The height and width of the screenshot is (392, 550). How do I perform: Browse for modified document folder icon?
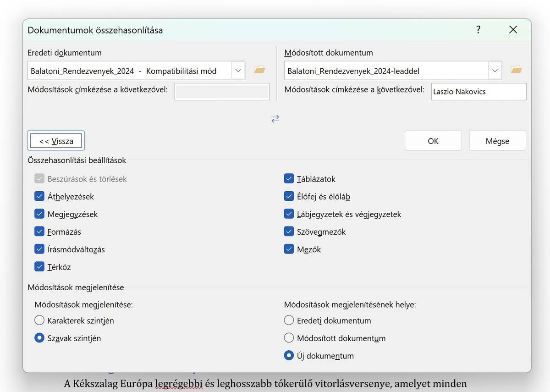[x=516, y=70]
